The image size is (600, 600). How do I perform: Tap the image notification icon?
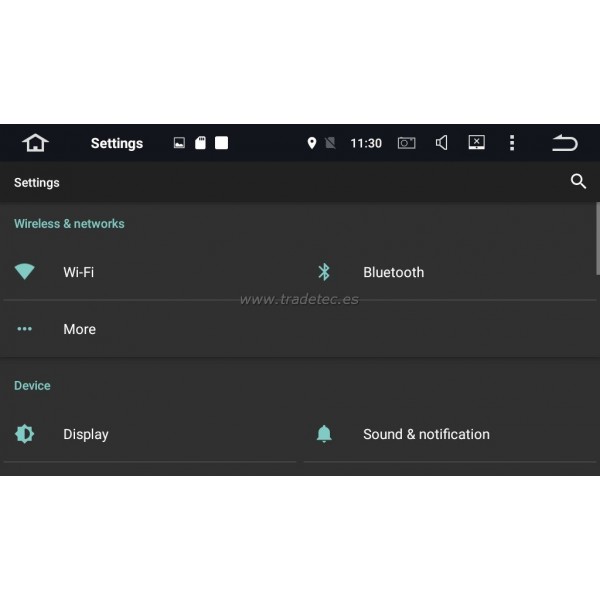[179, 143]
